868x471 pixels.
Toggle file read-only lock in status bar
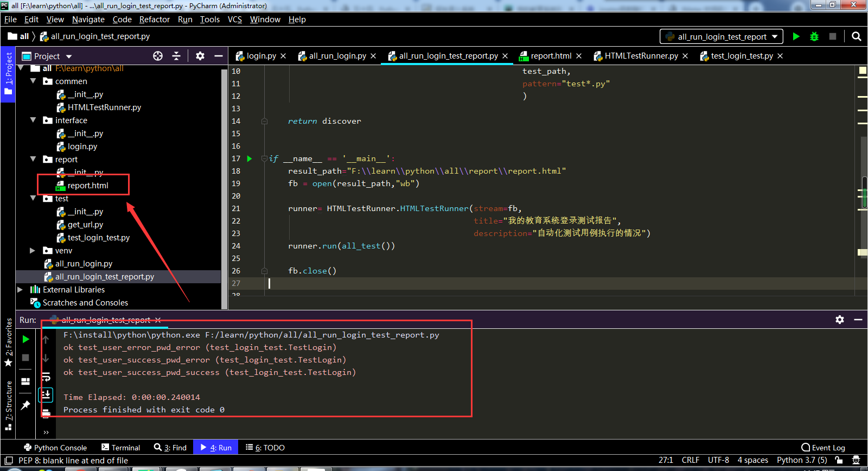click(839, 460)
